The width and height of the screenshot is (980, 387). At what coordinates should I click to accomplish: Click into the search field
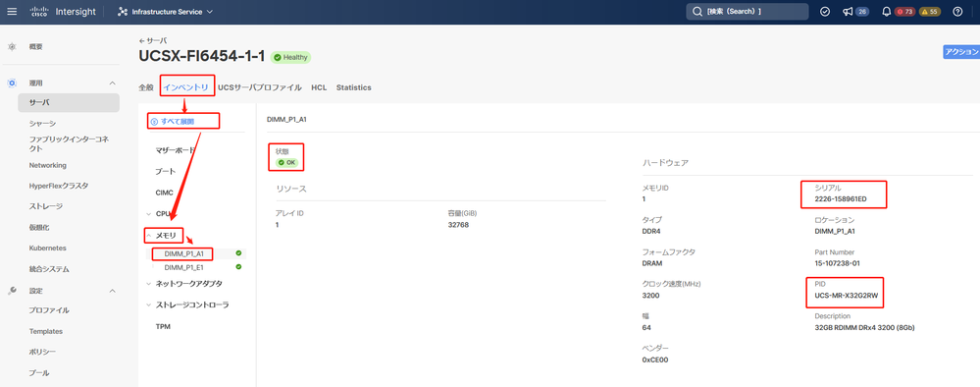[748, 11]
